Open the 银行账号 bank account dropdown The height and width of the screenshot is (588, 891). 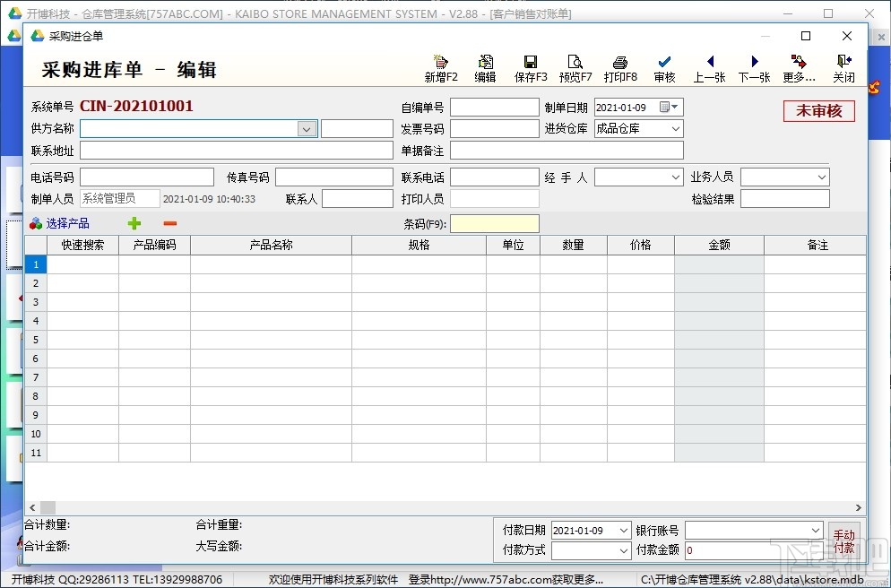coord(816,531)
